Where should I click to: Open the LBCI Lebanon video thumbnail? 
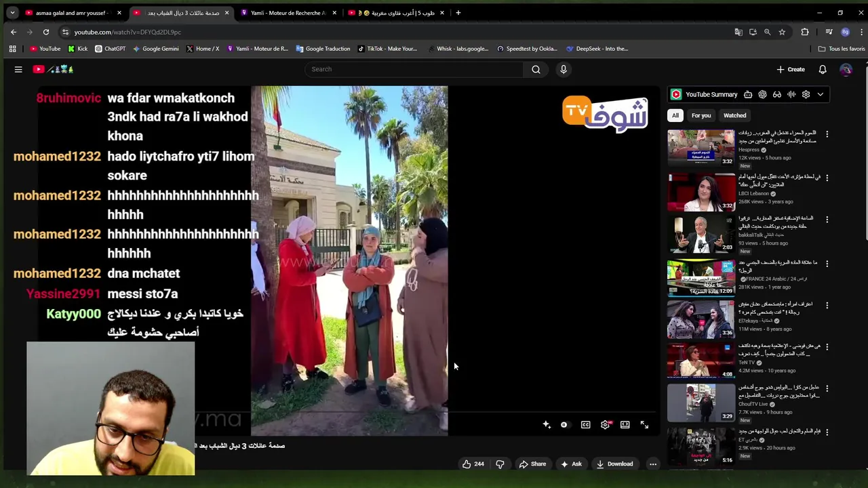click(701, 192)
